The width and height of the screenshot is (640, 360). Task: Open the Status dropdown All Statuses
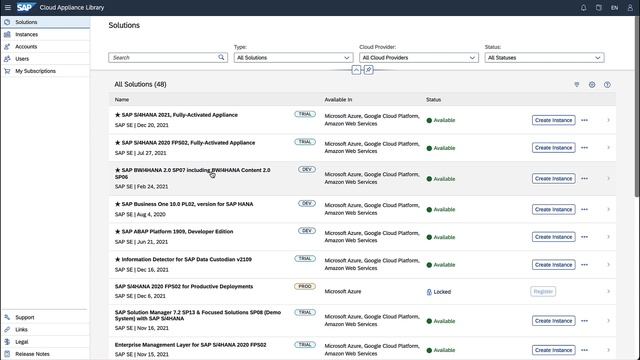coord(544,58)
